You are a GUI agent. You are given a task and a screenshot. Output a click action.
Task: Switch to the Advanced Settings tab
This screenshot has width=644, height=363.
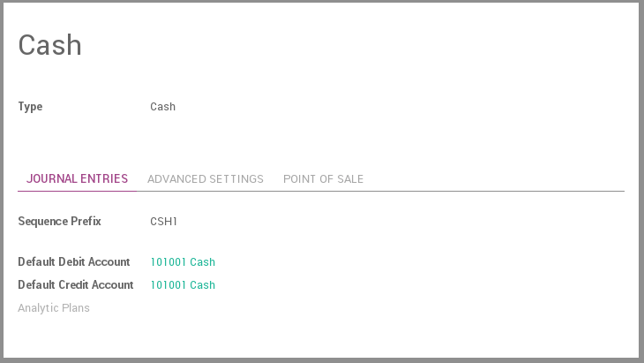[x=205, y=178]
